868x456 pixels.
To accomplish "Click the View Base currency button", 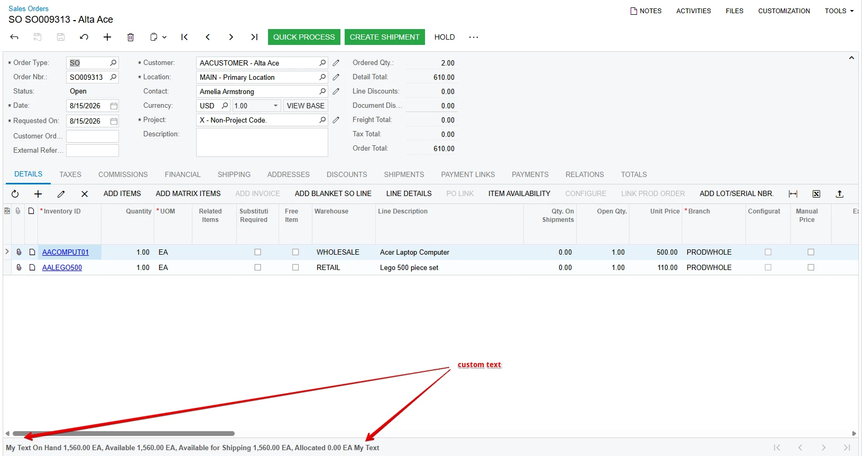I will (x=306, y=106).
